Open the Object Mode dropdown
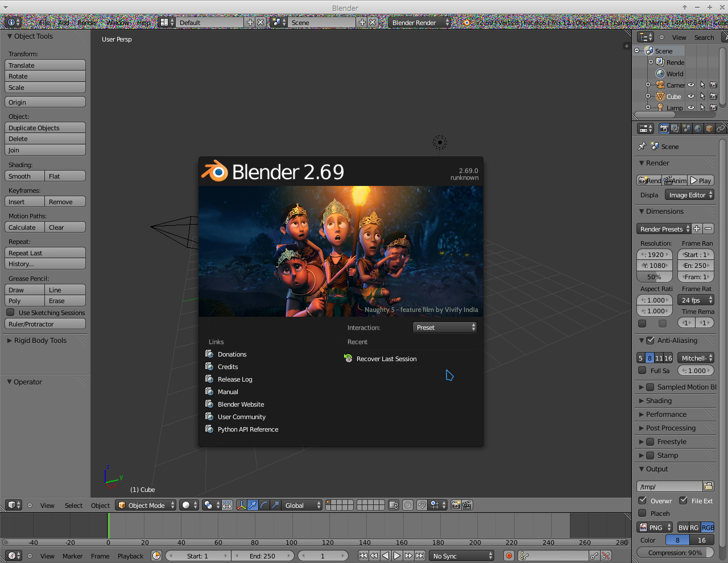The width and height of the screenshot is (728, 563). [146, 505]
